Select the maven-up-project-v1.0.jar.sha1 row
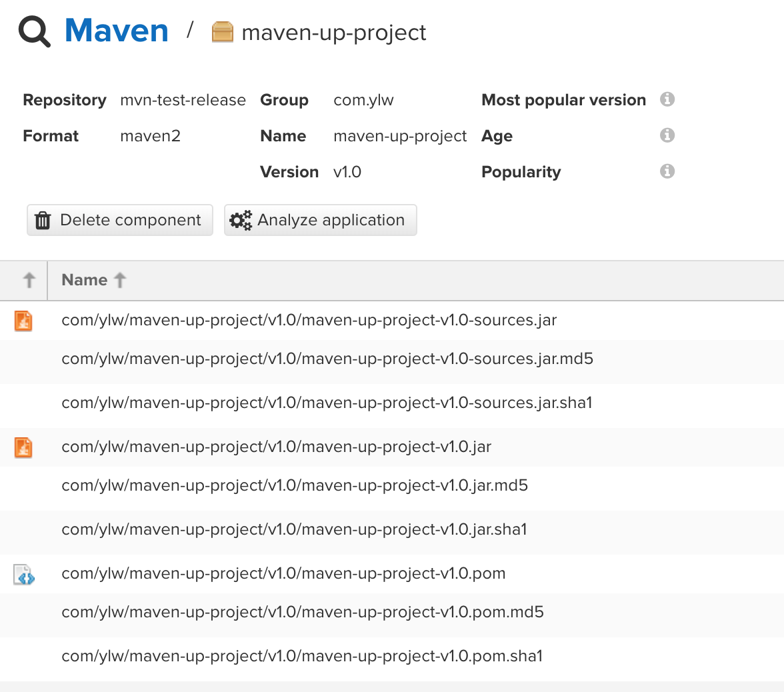The height and width of the screenshot is (692, 784). (x=392, y=532)
